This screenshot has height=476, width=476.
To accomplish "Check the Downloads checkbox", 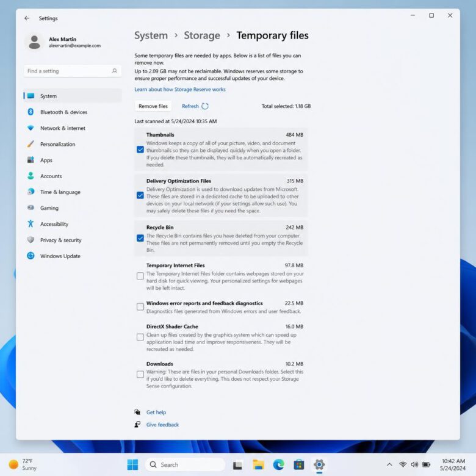I will (140, 374).
